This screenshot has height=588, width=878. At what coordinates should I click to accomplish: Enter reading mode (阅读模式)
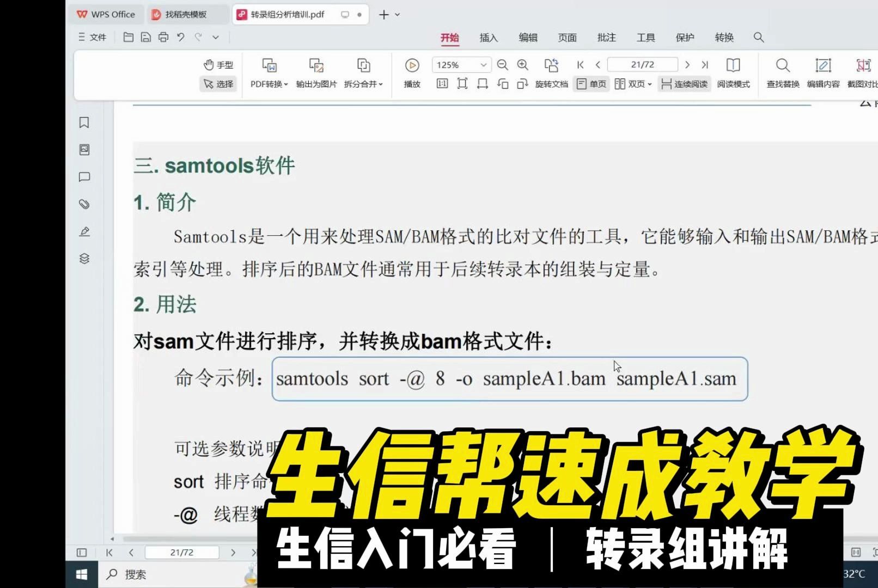click(733, 73)
